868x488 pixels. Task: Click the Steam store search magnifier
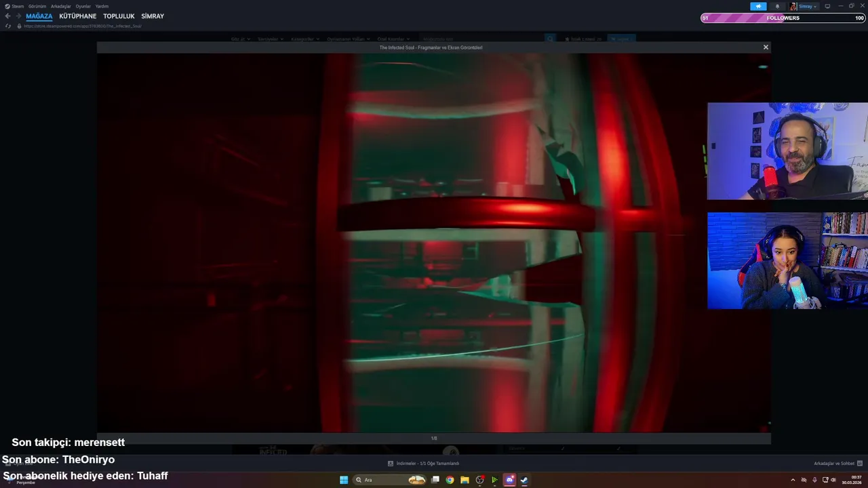tap(551, 39)
